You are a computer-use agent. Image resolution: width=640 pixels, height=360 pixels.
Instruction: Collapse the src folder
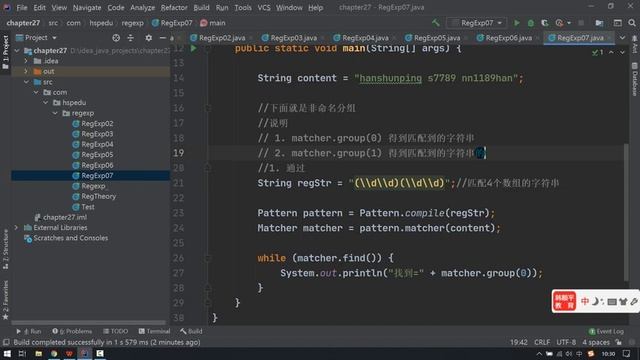point(26,82)
